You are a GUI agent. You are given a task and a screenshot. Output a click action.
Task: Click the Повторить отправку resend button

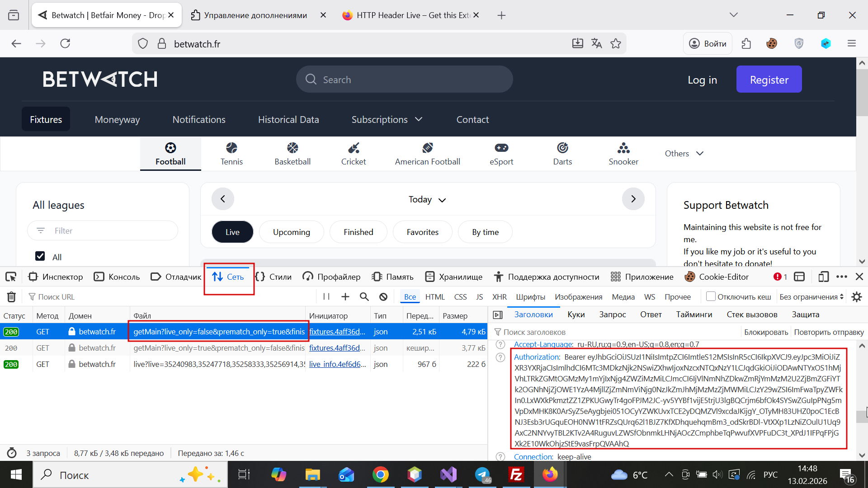[829, 332]
